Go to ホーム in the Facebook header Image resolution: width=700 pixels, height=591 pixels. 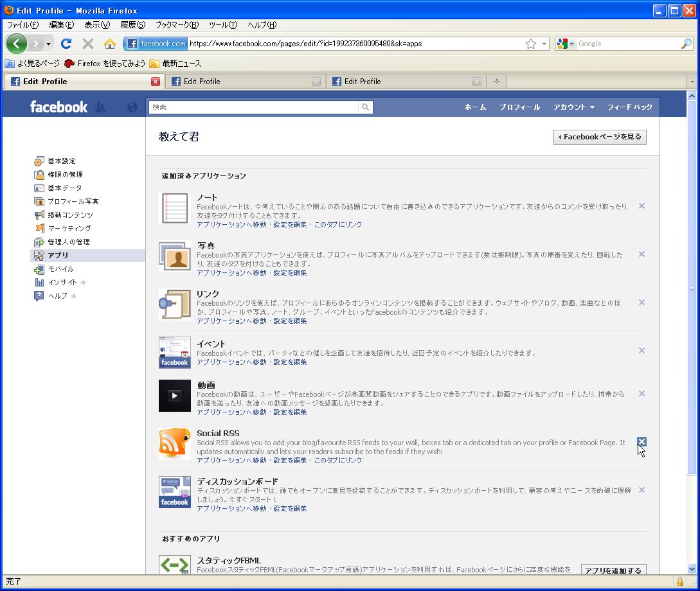[x=475, y=107]
